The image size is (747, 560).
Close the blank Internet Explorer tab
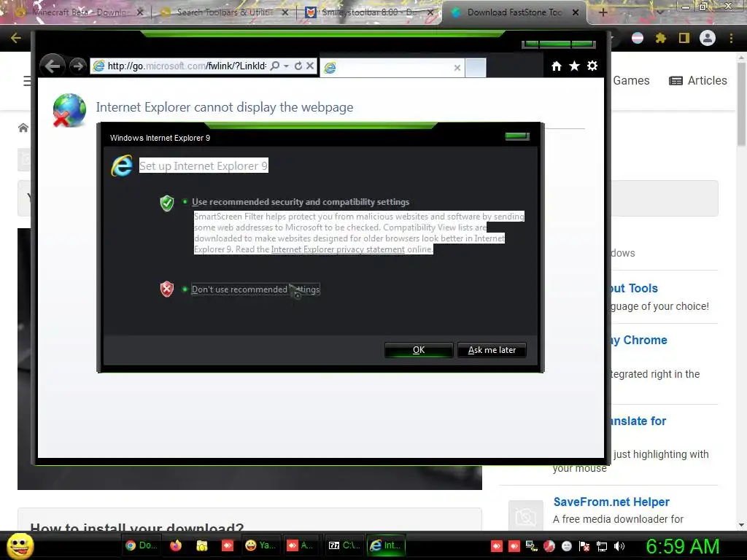(457, 68)
